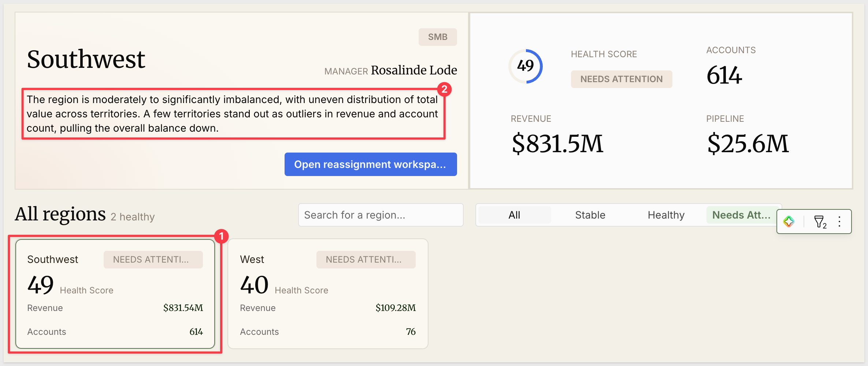
Task: Click the region imbalance summary paragraph
Action: pos(232,114)
